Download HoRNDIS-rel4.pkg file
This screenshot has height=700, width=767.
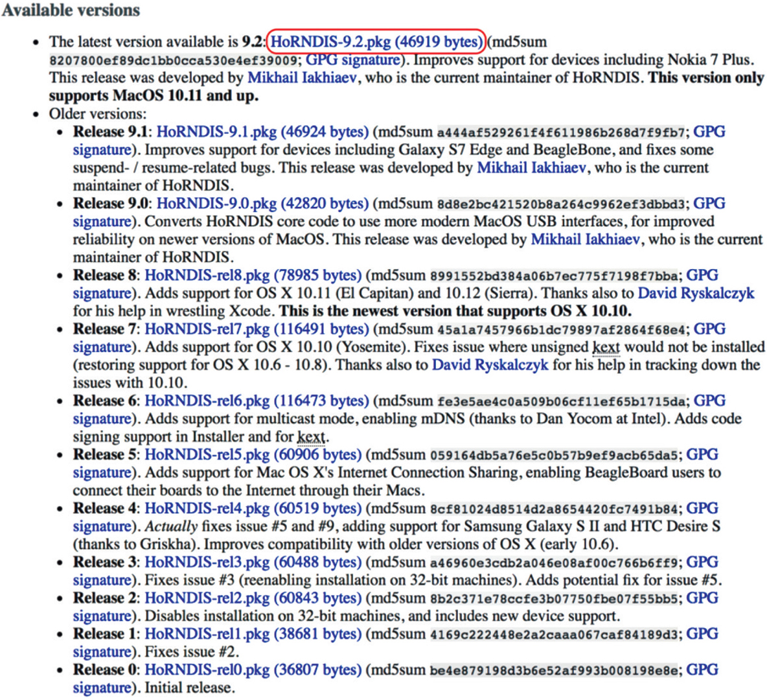253,509
